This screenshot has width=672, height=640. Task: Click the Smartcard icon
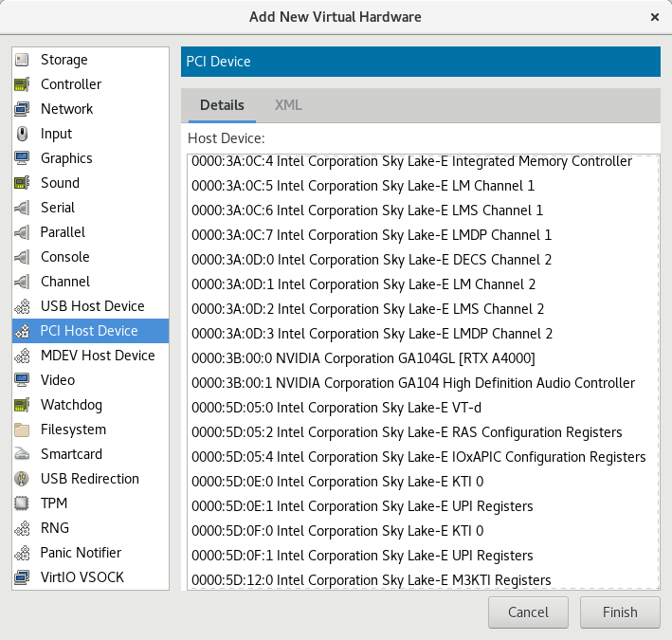click(23, 454)
